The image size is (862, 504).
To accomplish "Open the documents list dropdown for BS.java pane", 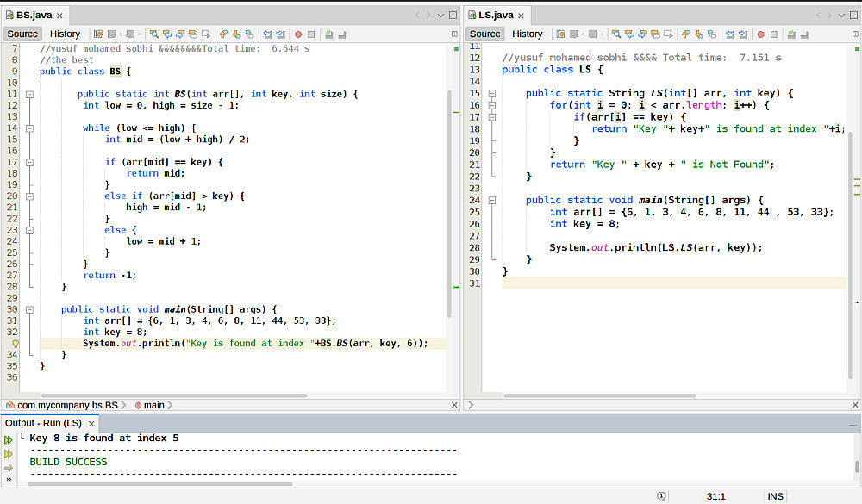I will [441, 15].
